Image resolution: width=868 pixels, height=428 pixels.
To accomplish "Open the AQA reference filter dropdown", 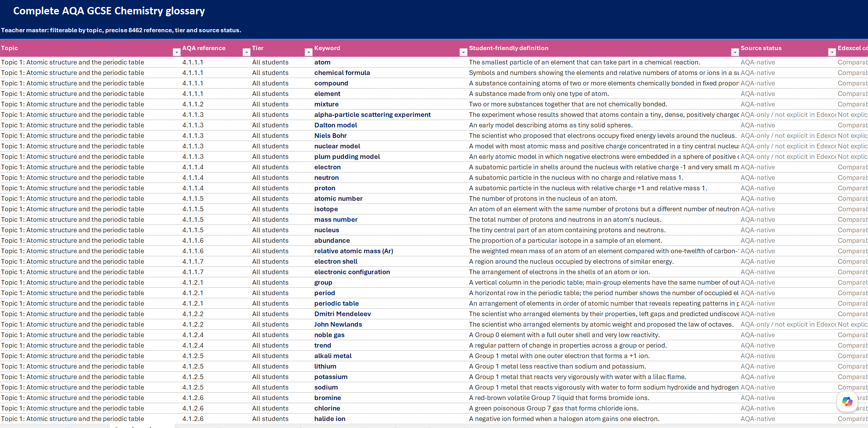I will (x=246, y=52).
